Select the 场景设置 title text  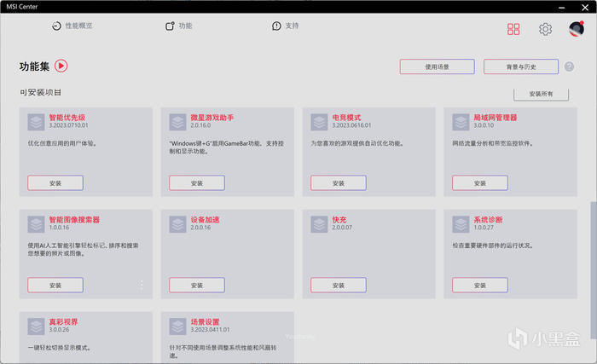pyautogui.click(x=205, y=321)
